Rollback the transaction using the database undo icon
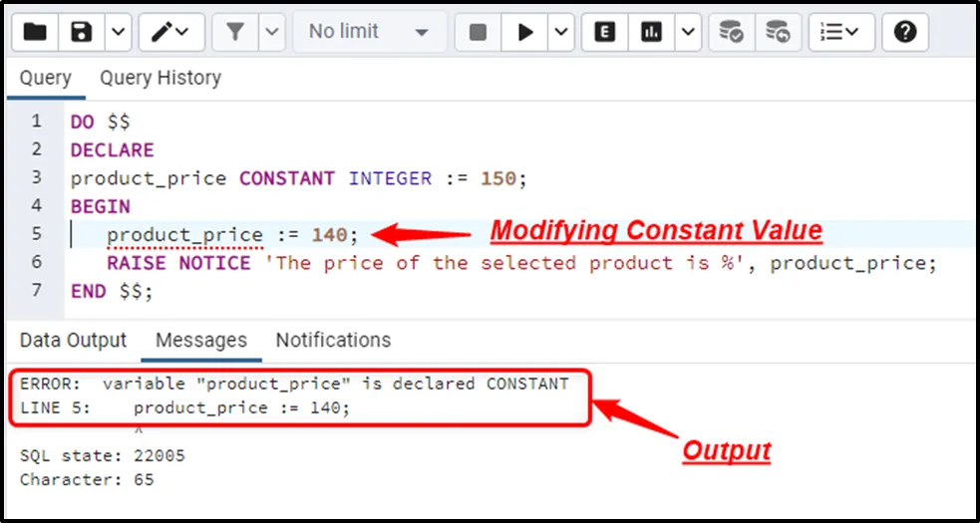 pos(778,32)
